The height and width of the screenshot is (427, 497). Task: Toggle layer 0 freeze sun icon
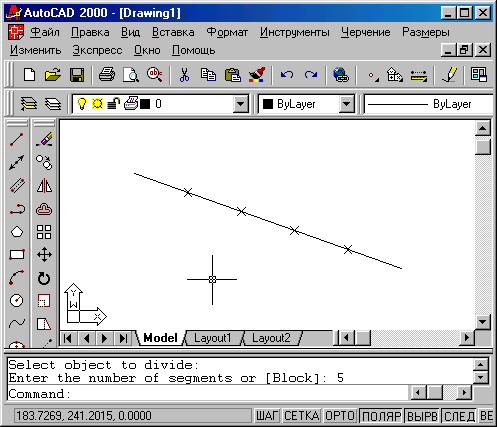click(x=97, y=104)
